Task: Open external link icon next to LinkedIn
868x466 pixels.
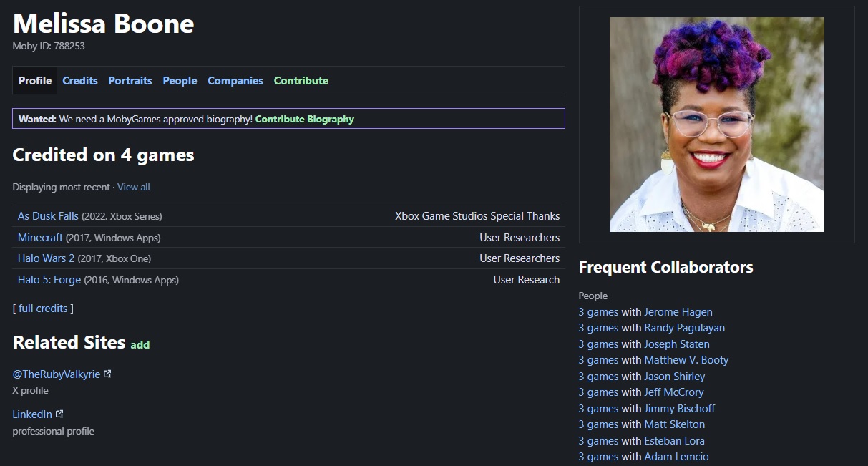Action: click(59, 414)
